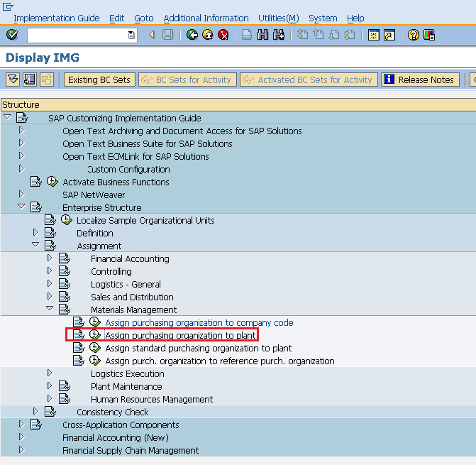Click the green Back arrow icon
This screenshot has width=476, height=465.
192,35
